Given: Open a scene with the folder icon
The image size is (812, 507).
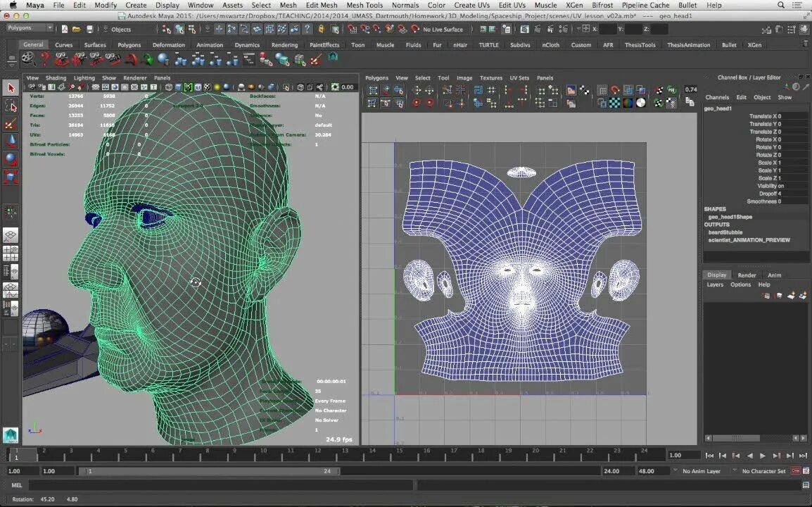Looking at the screenshot, I should 76,29.
